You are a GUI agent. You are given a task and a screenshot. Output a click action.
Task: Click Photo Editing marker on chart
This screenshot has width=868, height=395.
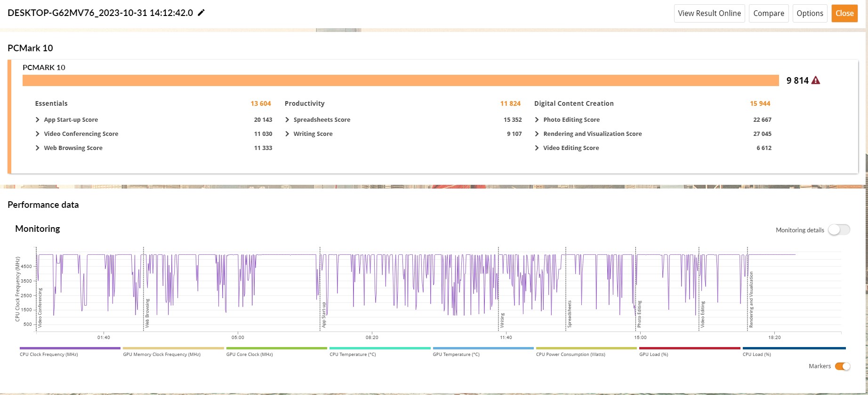pyautogui.click(x=639, y=314)
